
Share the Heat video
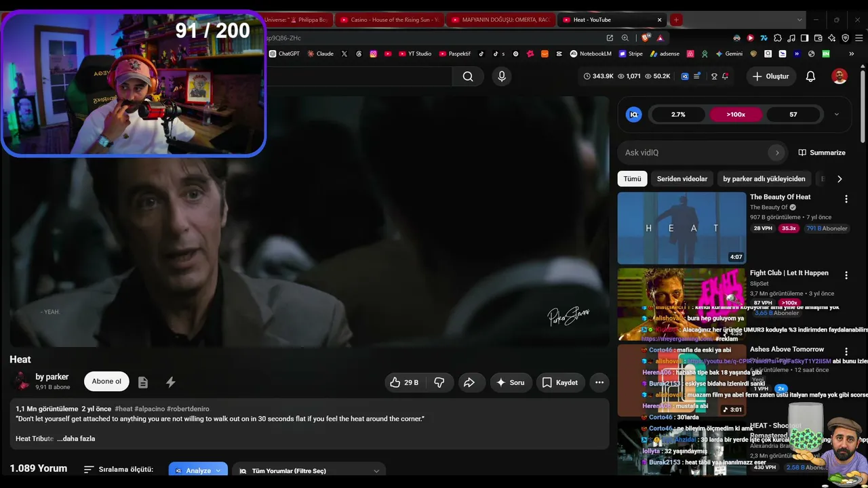coord(469,382)
